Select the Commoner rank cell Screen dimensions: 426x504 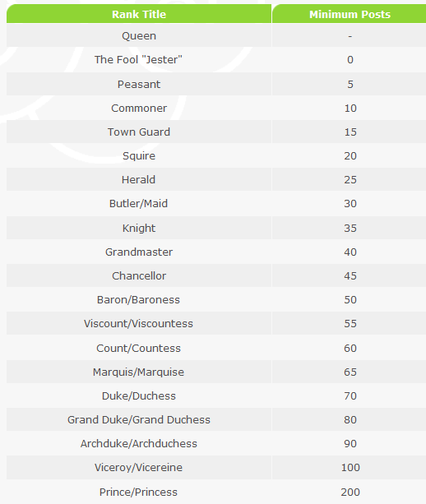click(139, 108)
